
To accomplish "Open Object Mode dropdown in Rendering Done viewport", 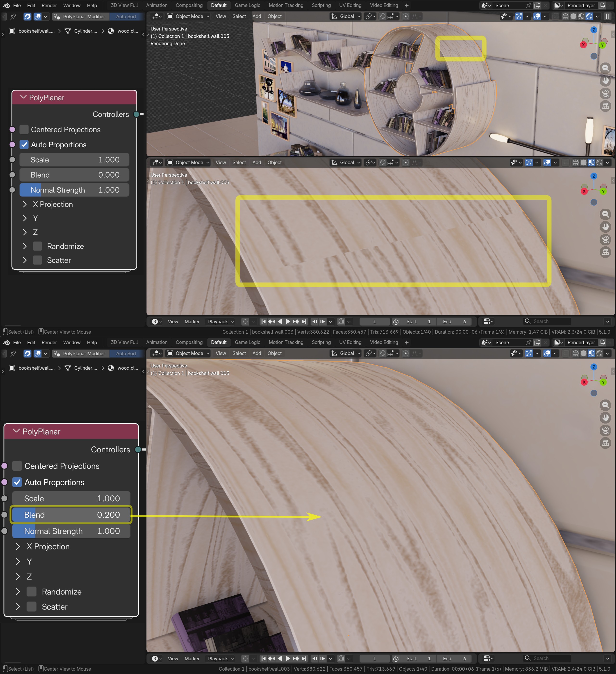I will point(188,16).
